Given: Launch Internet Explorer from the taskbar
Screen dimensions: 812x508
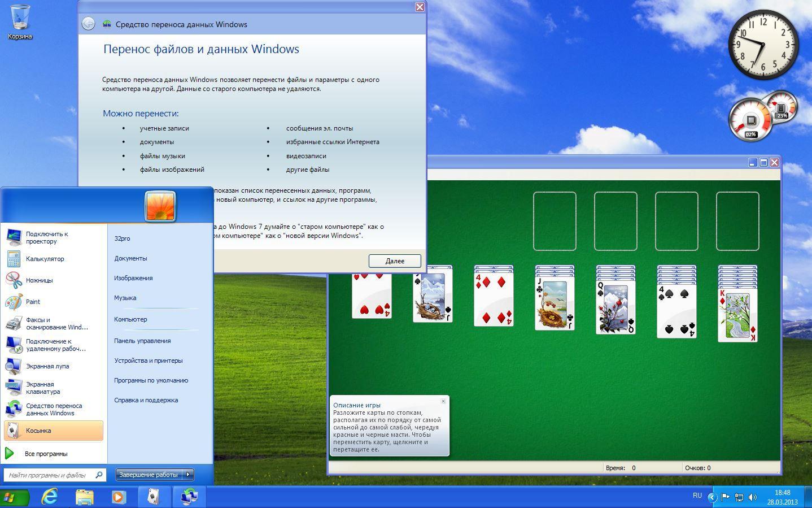Looking at the screenshot, I should [x=50, y=497].
